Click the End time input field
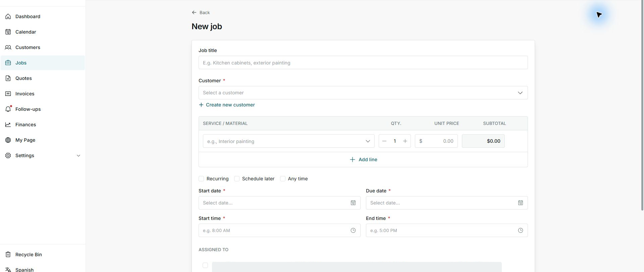644x272 pixels. (447, 230)
